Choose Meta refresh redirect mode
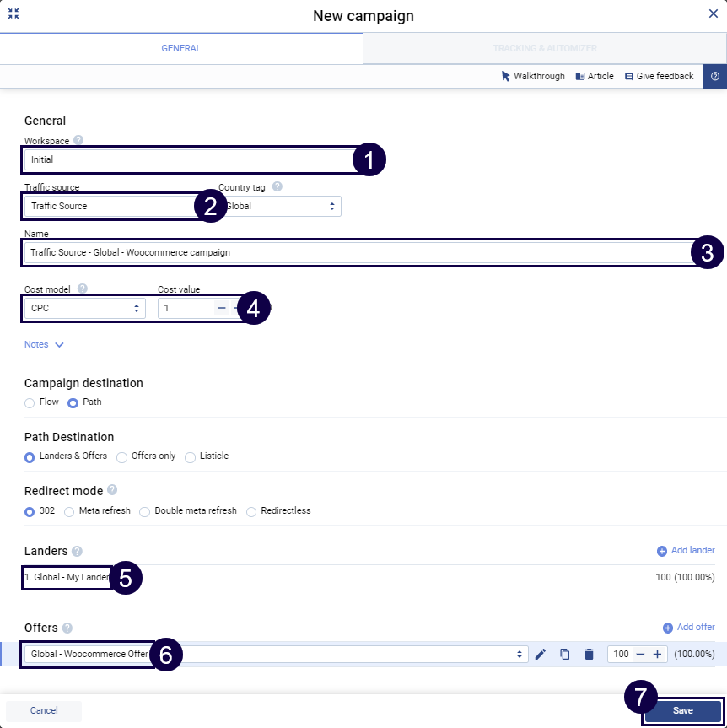Image resolution: width=727 pixels, height=728 pixels. click(69, 511)
